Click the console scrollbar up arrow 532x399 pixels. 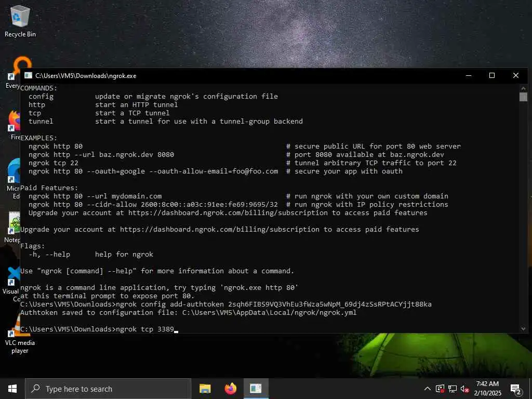(523, 88)
